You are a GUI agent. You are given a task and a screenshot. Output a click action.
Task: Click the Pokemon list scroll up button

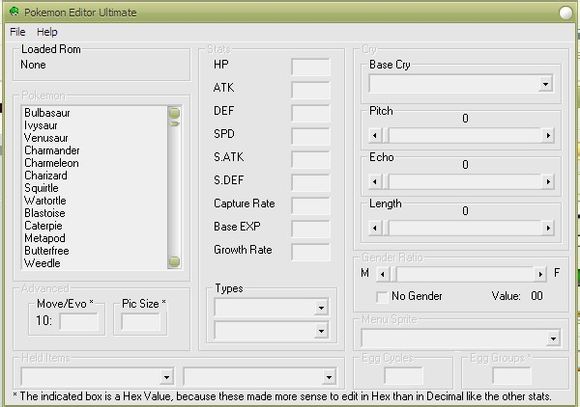click(174, 112)
